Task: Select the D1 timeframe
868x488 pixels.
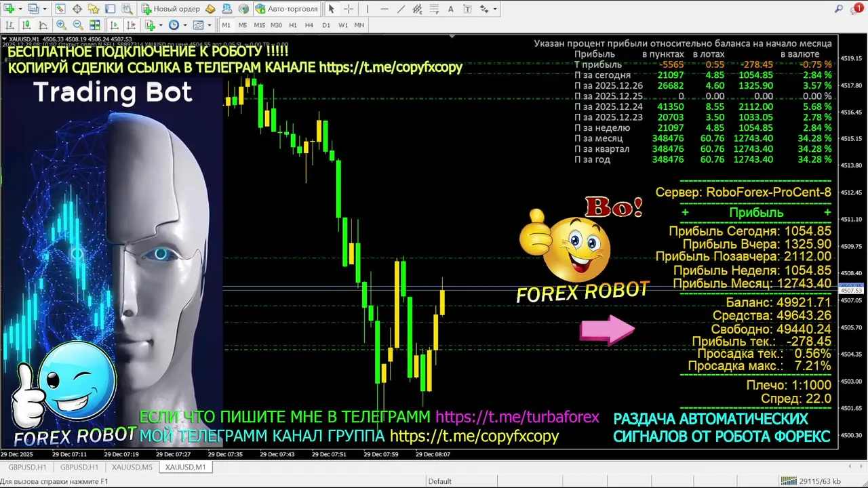Action: pyautogui.click(x=326, y=25)
